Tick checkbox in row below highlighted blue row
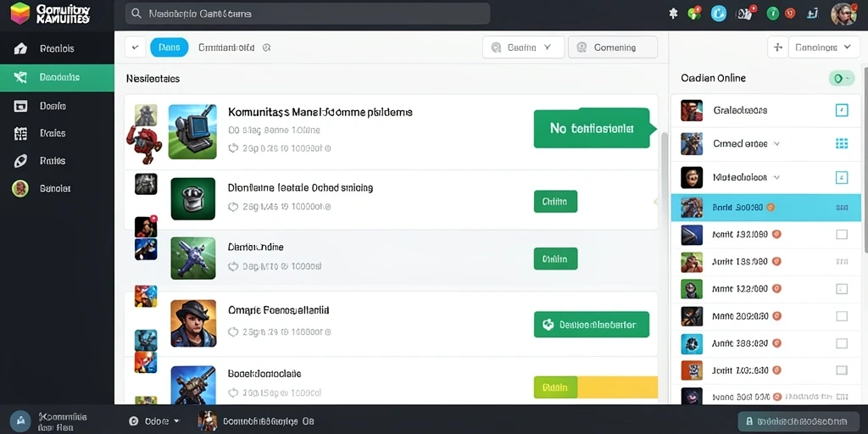This screenshot has width=868, height=434. coord(842,235)
